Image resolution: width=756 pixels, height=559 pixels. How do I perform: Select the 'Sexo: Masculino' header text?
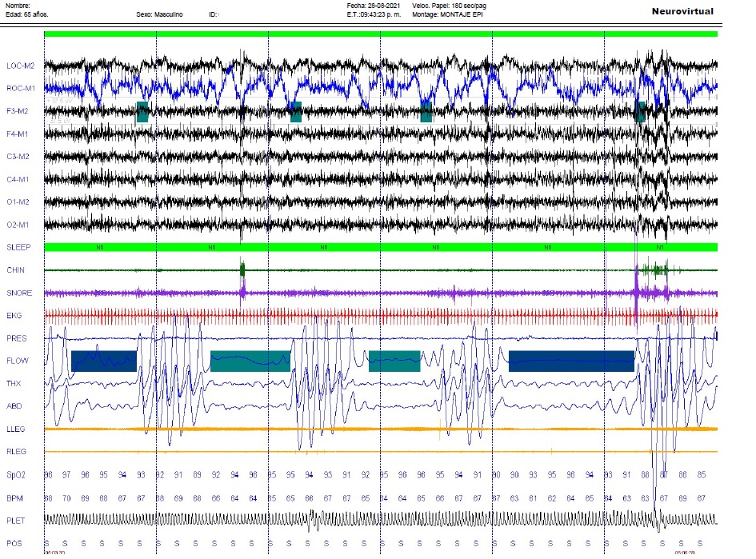tap(159, 14)
